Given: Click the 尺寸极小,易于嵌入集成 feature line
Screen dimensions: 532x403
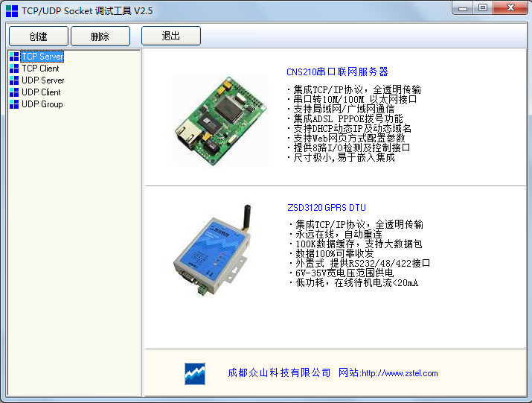Looking at the screenshot, I should tap(341, 157).
